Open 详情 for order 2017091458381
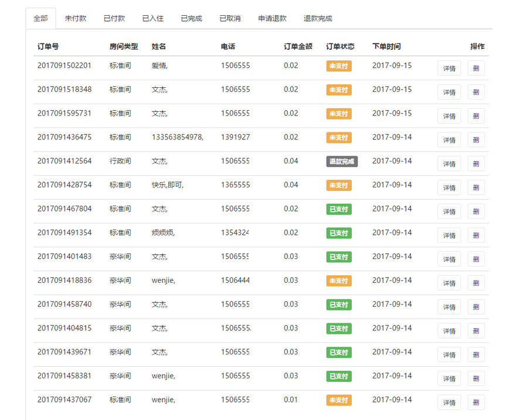The height and width of the screenshot is (420, 516). point(449,378)
